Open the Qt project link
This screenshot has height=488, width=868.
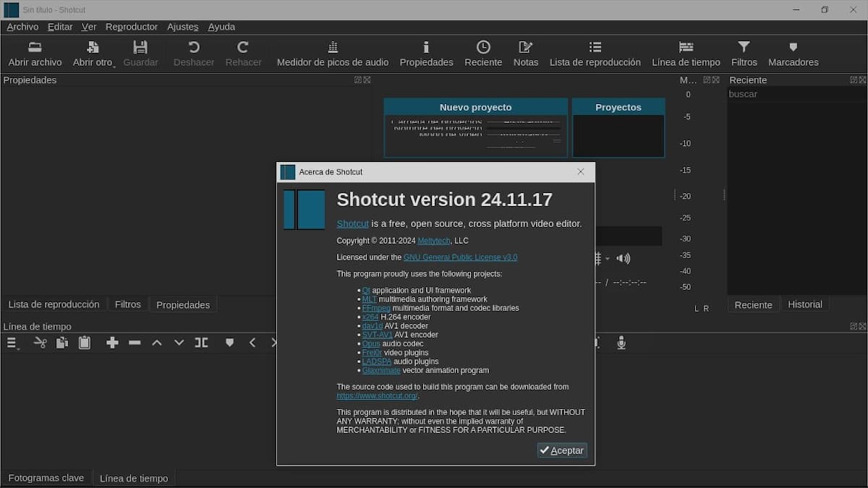click(x=366, y=290)
